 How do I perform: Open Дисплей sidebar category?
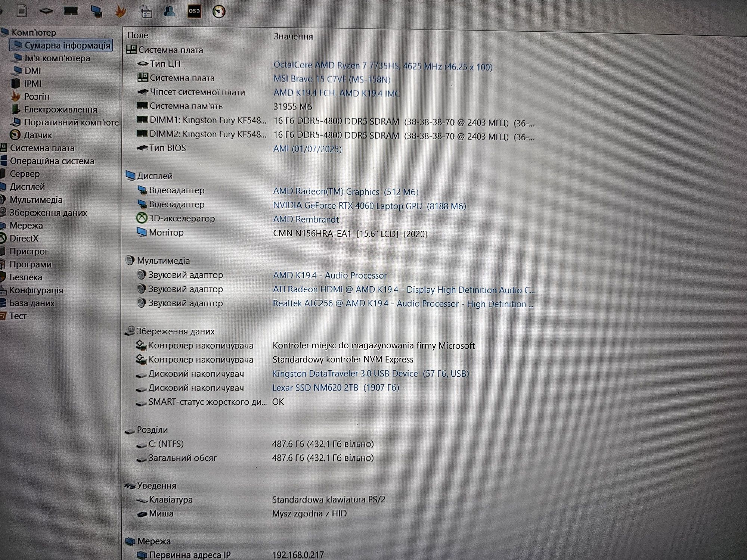click(23, 187)
